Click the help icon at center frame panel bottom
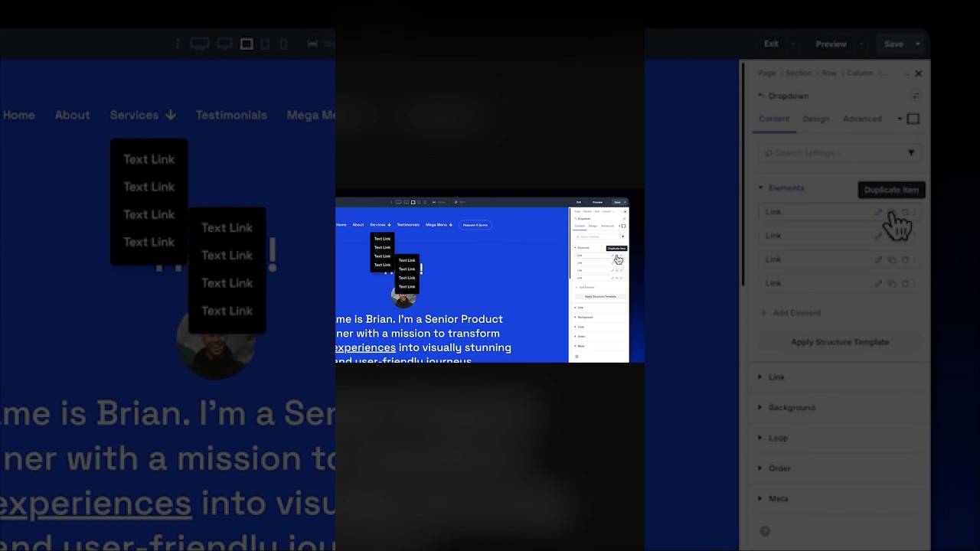The width and height of the screenshot is (980, 551). (577, 357)
